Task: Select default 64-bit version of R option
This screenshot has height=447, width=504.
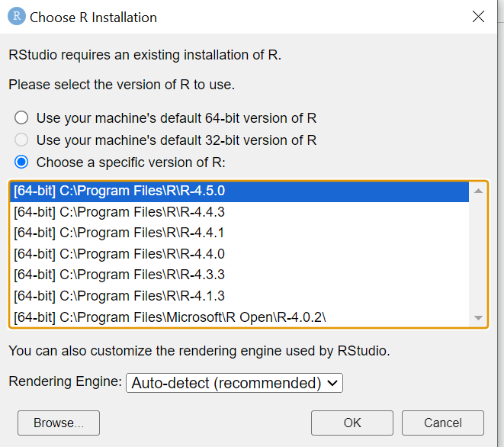Action: [x=22, y=118]
